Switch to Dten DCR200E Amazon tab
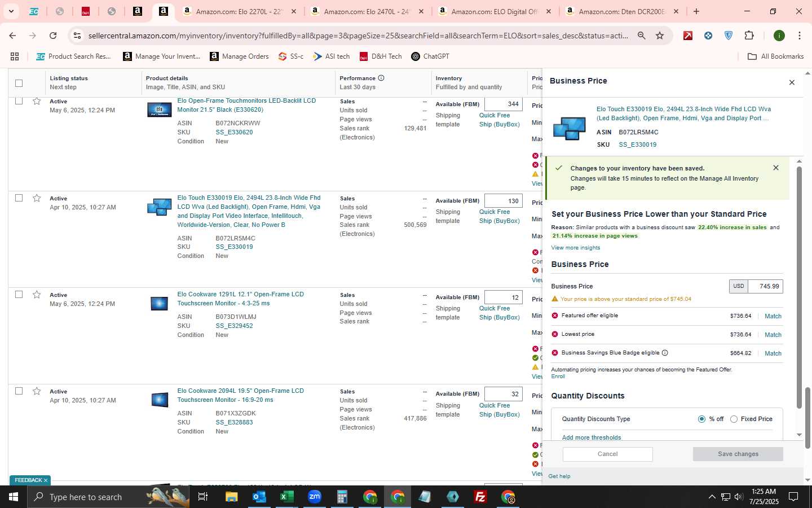This screenshot has height=508, width=812. (x=622, y=11)
